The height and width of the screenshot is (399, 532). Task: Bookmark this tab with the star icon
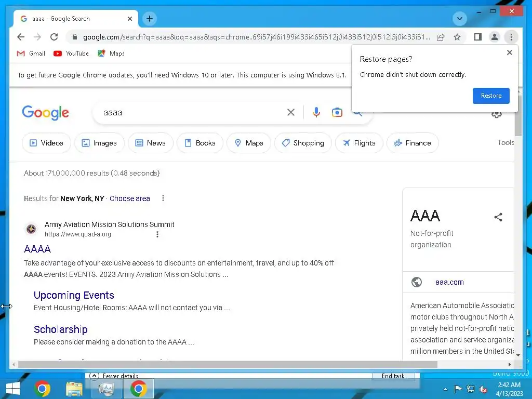point(457,37)
